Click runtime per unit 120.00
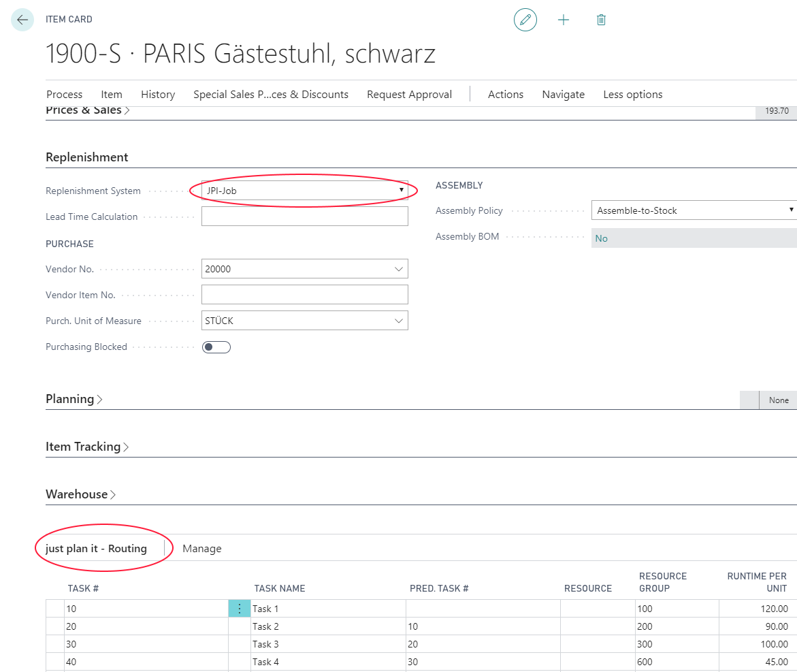Image resolution: width=797 pixels, height=672 pixels. click(x=758, y=609)
